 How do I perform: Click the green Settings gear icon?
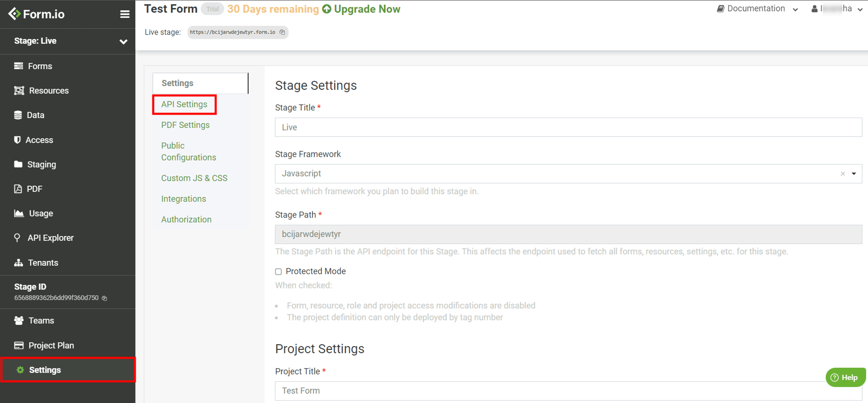(20, 370)
